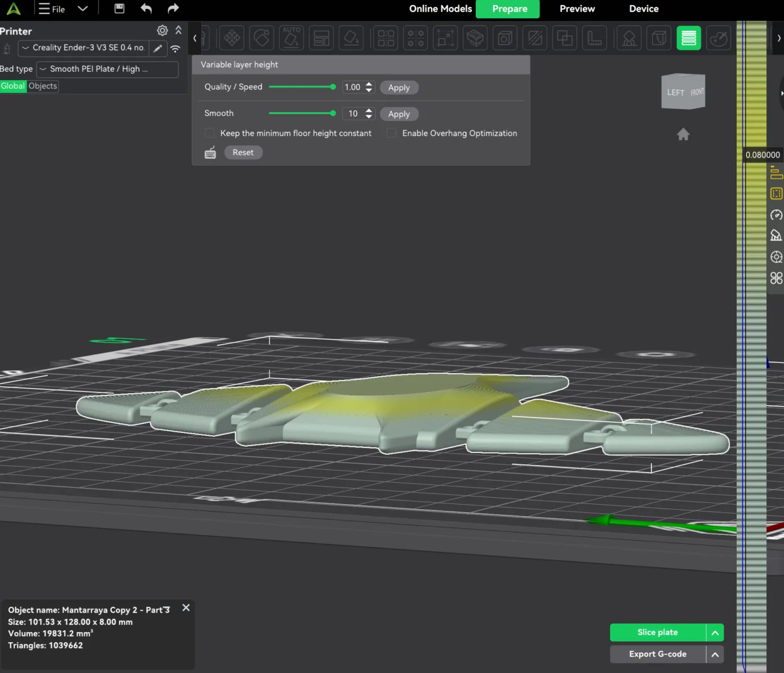Open the File hamburger menu
The width and height of the screenshot is (784, 673).
51,9
